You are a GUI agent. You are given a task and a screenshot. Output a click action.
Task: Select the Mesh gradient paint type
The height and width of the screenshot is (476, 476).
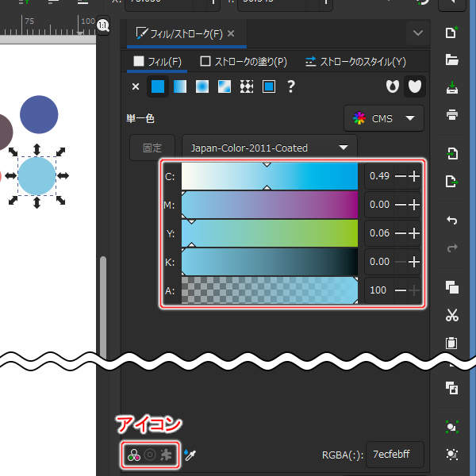(x=225, y=86)
